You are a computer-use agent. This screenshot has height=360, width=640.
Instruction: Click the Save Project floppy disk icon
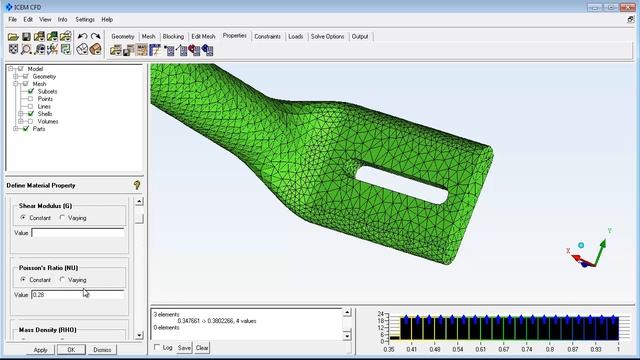26,37
